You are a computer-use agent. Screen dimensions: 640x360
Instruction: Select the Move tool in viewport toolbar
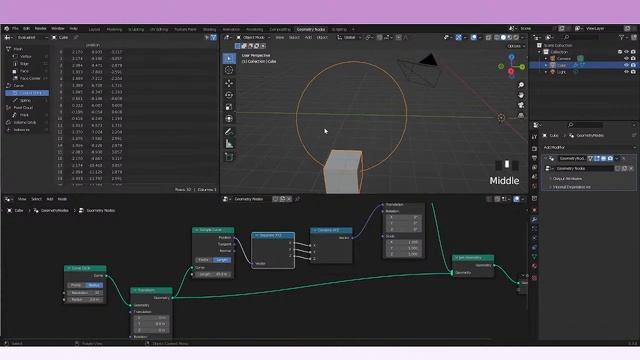[x=229, y=83]
